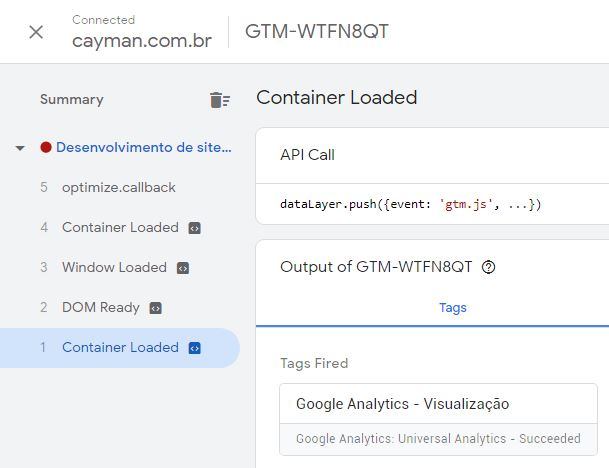Click code icon beside event 4 Container Loaded

pos(194,228)
